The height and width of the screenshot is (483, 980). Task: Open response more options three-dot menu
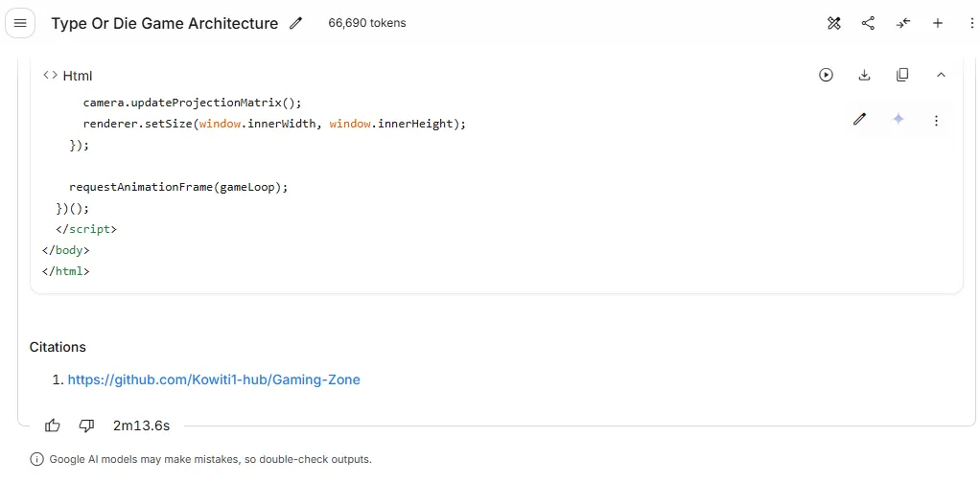pos(936,120)
